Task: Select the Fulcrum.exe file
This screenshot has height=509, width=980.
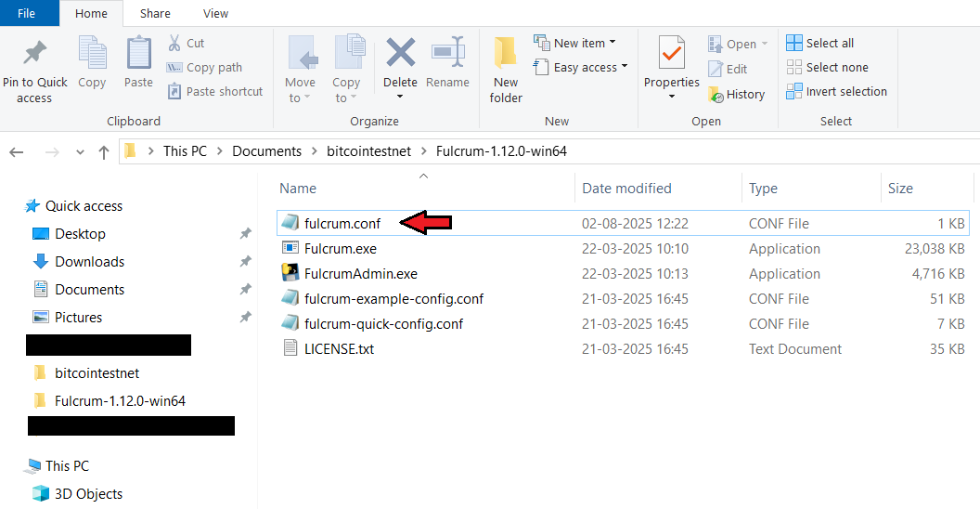Action: (623, 248)
